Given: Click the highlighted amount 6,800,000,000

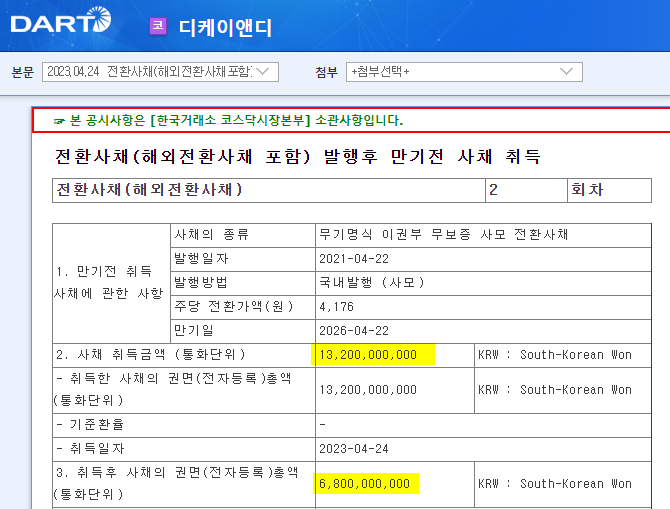Looking at the screenshot, I should pyautogui.click(x=364, y=484).
